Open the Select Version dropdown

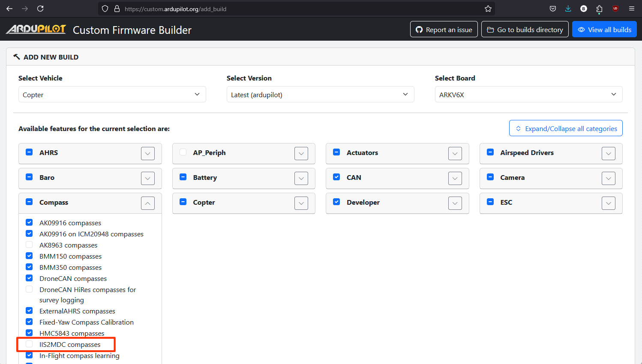[321, 95]
